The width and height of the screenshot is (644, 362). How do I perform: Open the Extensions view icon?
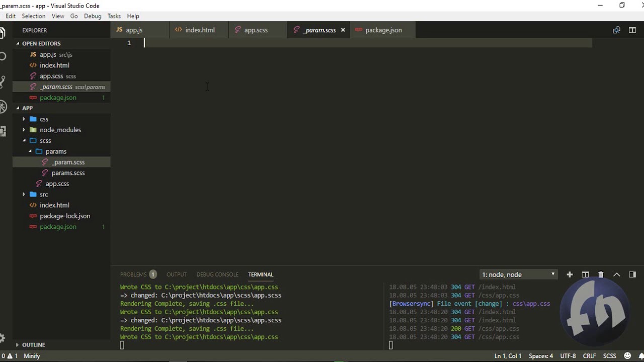[x=3, y=132]
